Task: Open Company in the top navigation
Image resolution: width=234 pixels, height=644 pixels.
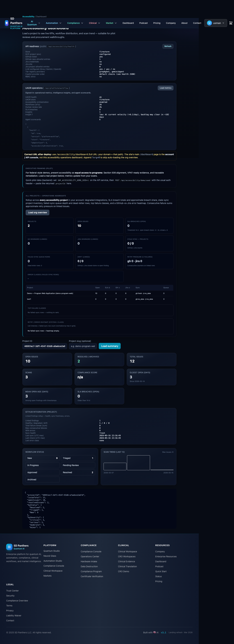Action: (171, 23)
